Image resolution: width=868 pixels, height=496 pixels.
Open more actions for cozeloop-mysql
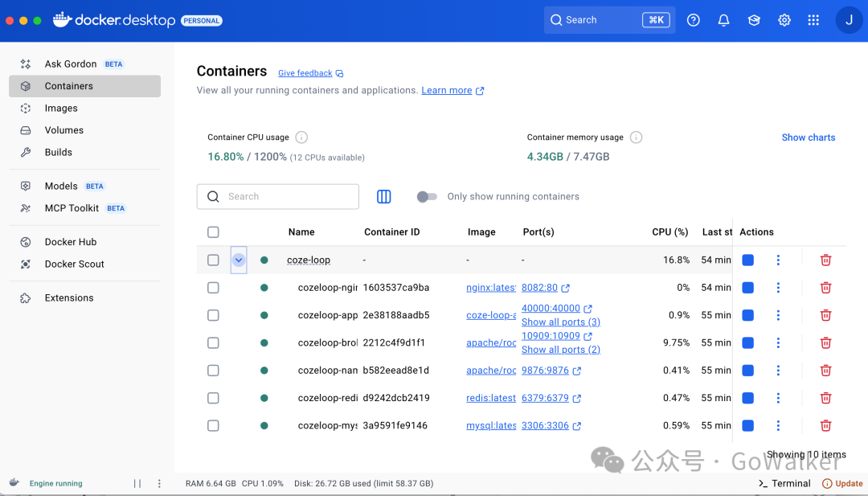tap(778, 426)
